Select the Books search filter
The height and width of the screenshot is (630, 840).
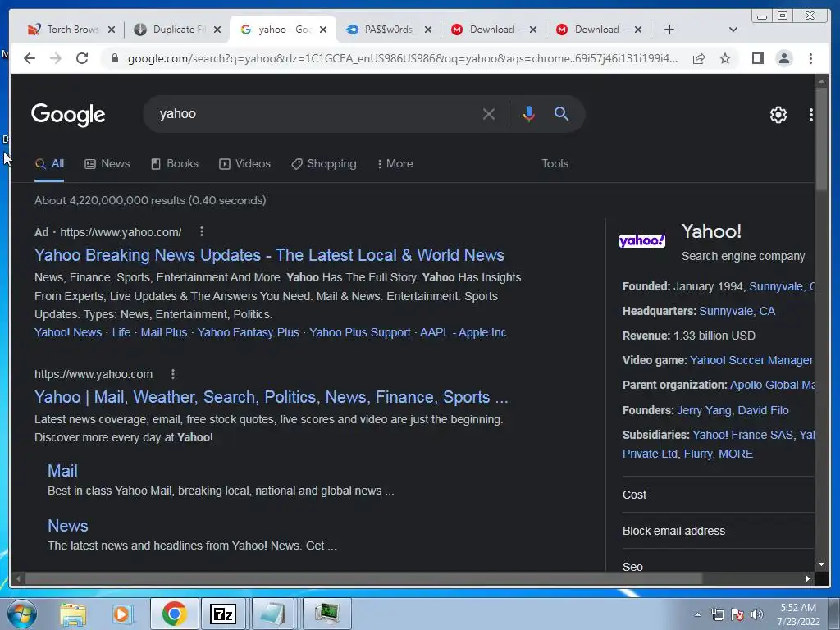(175, 163)
